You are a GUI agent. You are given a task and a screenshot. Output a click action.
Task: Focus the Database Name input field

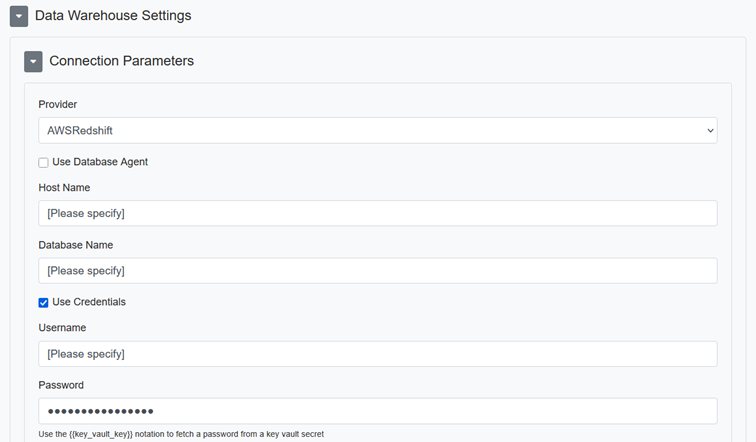(x=377, y=270)
